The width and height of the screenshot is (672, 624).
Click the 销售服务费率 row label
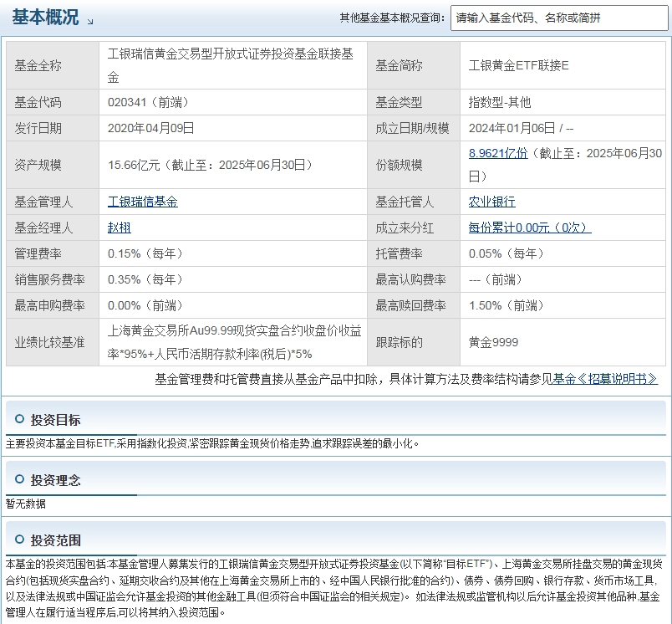[49, 279]
